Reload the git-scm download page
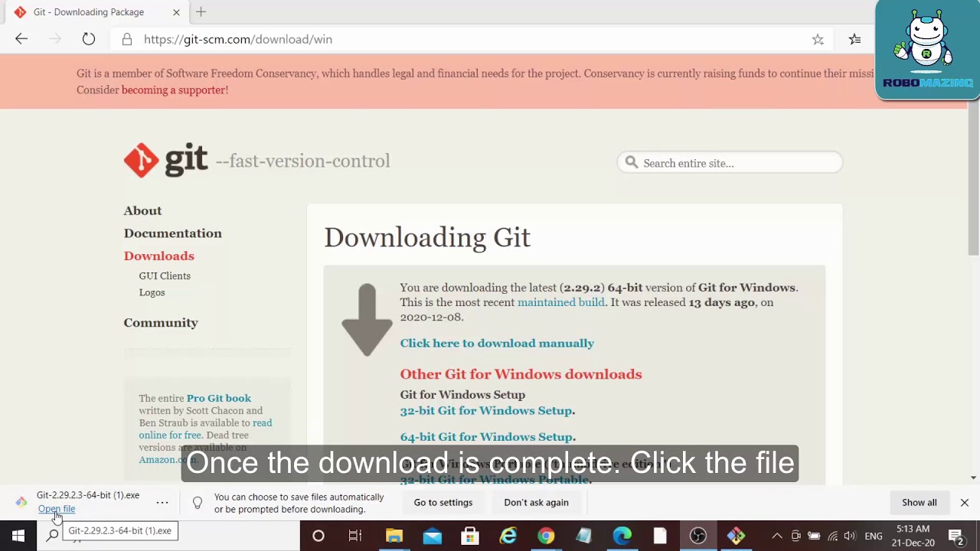Image resolution: width=980 pixels, height=551 pixels. click(x=89, y=39)
